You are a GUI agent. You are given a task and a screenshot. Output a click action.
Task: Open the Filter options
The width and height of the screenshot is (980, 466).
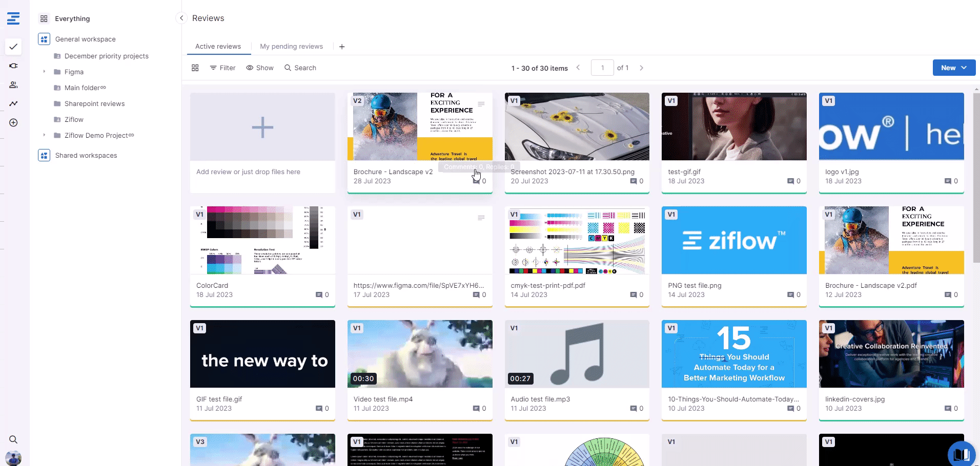point(222,68)
